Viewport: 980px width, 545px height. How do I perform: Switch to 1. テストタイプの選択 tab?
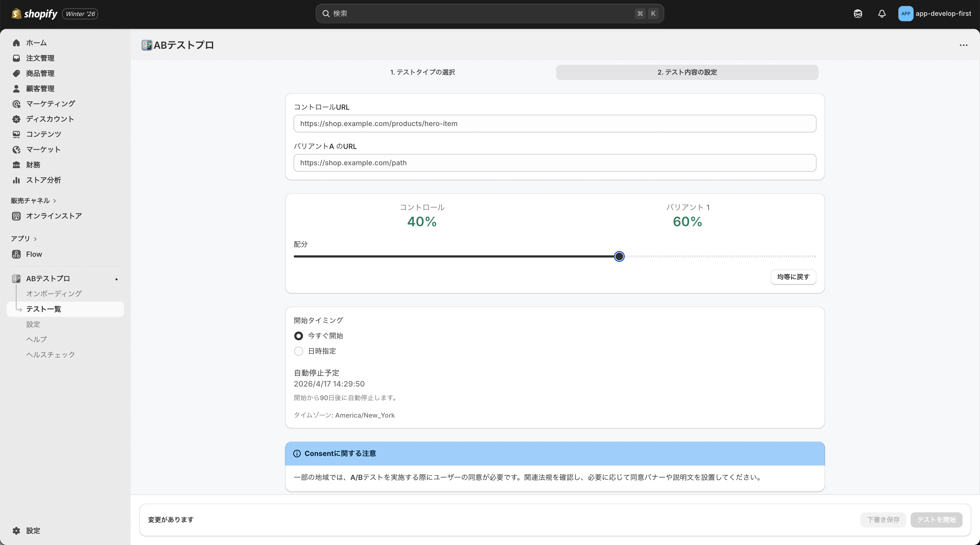422,72
